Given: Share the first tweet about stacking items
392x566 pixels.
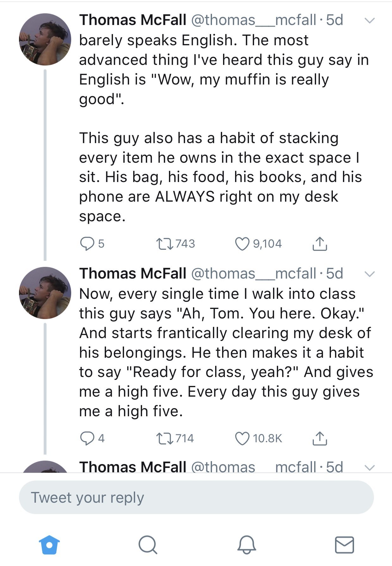Looking at the screenshot, I should (320, 244).
